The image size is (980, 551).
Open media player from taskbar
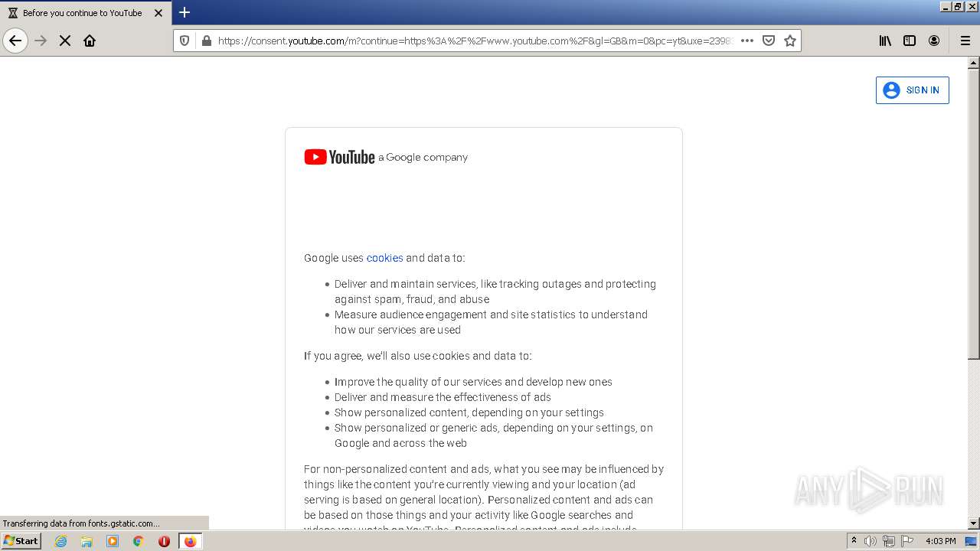pos(113,541)
